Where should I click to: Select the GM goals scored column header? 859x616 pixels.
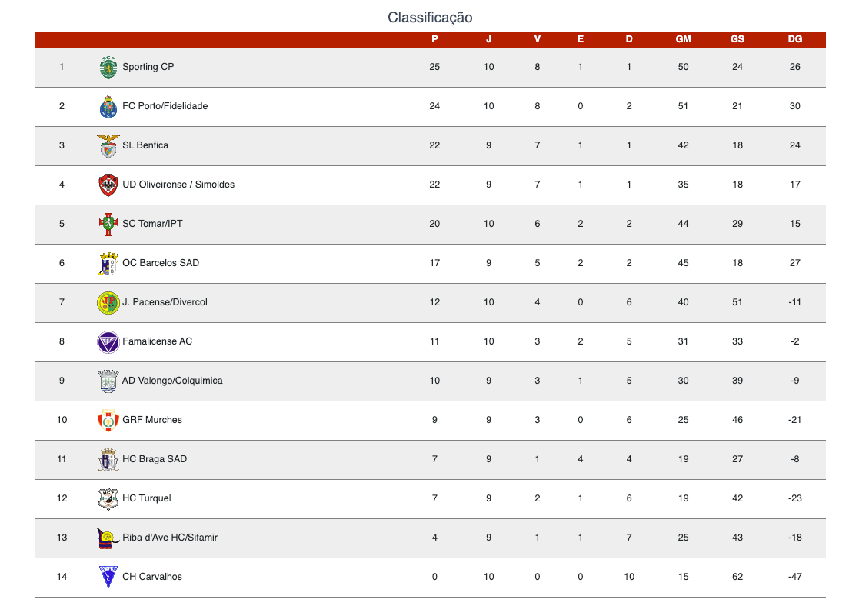point(683,39)
